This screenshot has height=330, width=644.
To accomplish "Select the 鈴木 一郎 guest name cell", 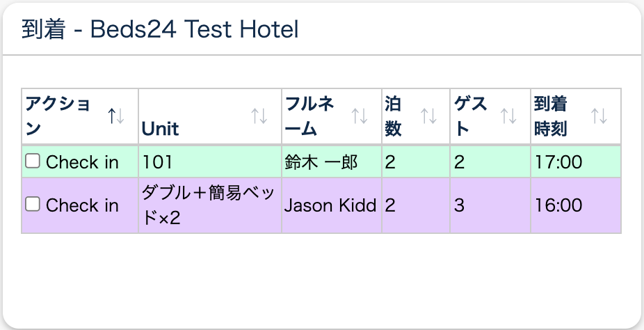I will (321, 162).
